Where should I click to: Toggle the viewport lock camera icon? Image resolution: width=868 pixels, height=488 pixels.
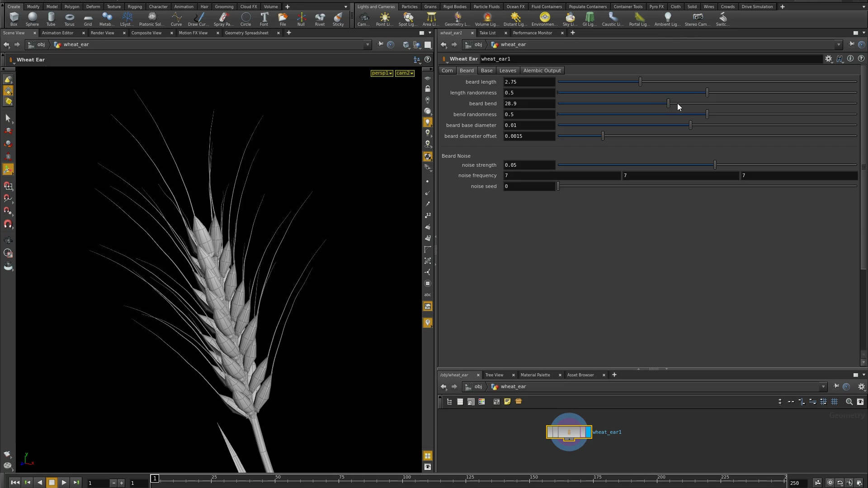(x=428, y=89)
